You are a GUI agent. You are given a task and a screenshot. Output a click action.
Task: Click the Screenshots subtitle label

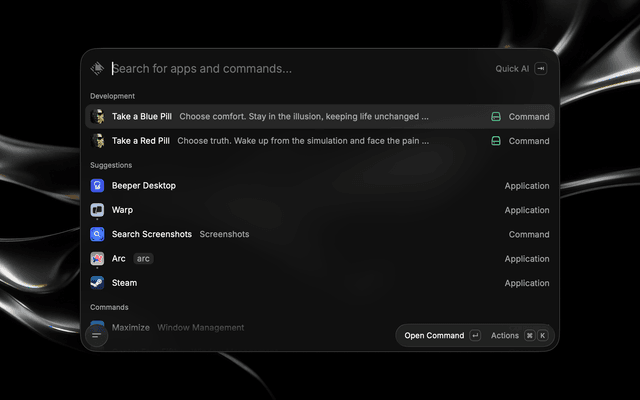point(224,234)
